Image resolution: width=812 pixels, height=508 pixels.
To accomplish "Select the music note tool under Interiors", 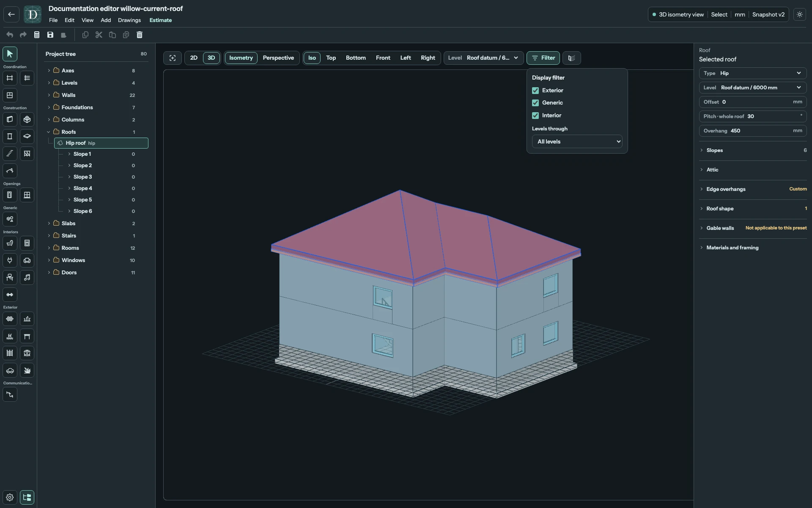I will 27,278.
